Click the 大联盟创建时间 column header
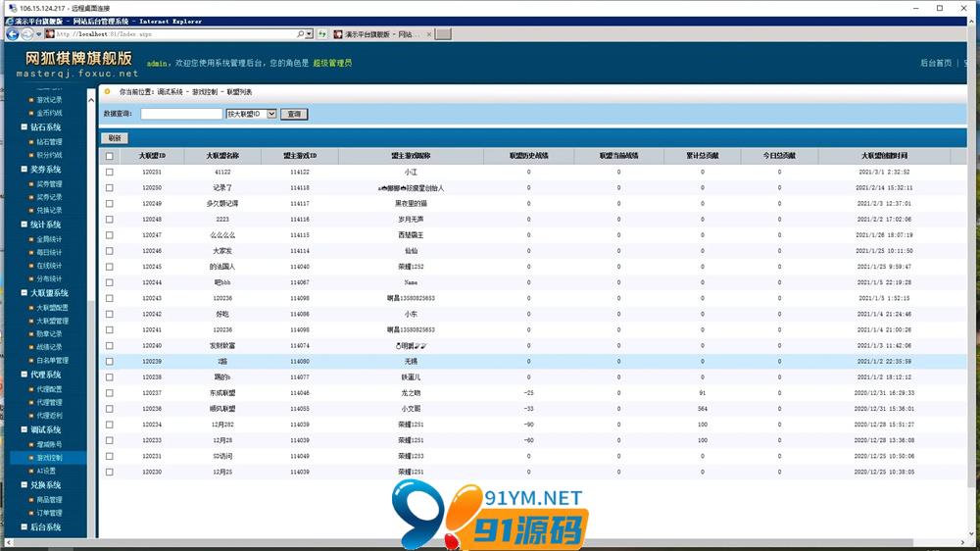 point(884,156)
